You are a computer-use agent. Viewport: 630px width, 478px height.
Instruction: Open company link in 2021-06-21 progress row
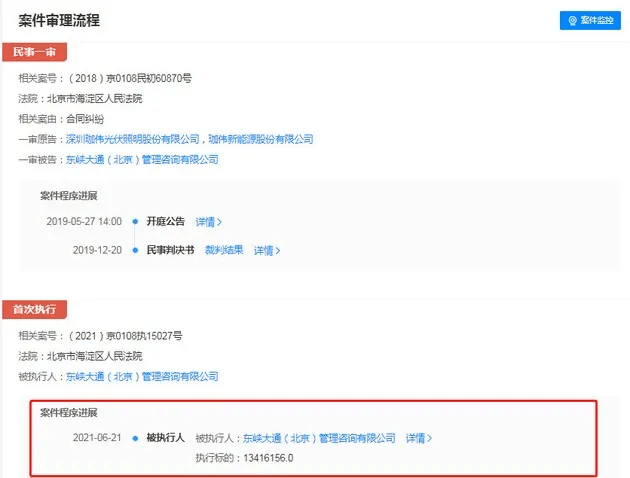tap(319, 438)
